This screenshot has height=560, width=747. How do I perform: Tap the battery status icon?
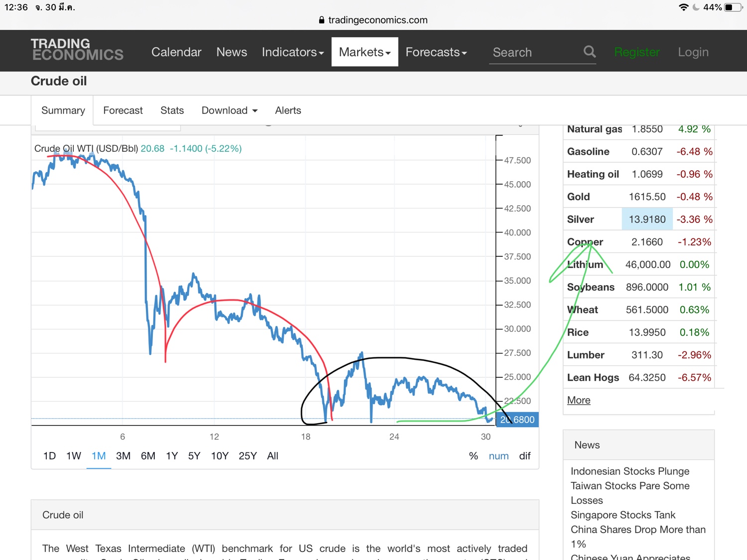(734, 7)
